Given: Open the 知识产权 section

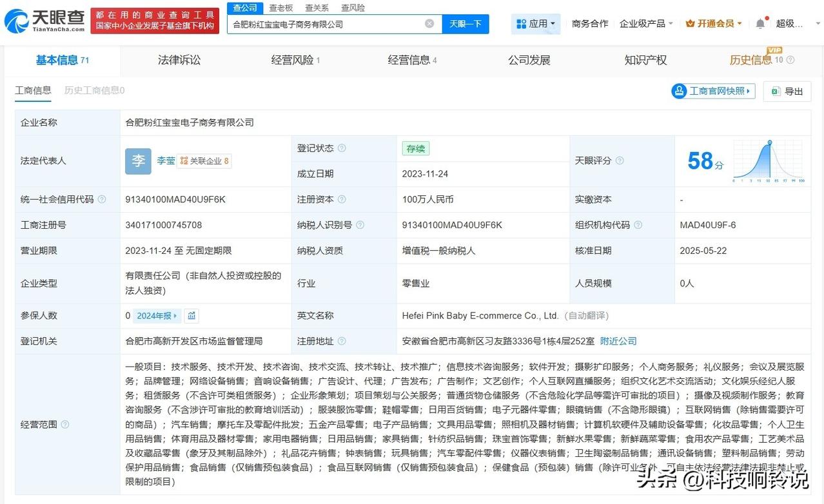Looking at the screenshot, I should 645,60.
